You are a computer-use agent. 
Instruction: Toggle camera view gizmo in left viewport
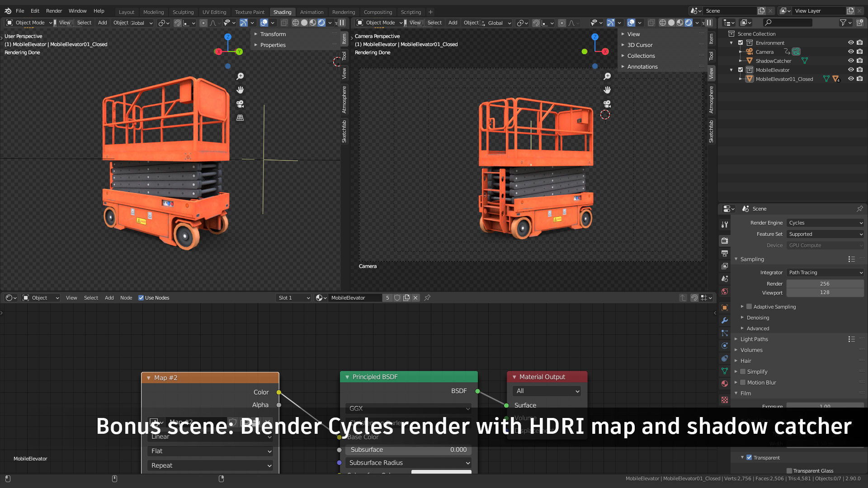coord(240,104)
